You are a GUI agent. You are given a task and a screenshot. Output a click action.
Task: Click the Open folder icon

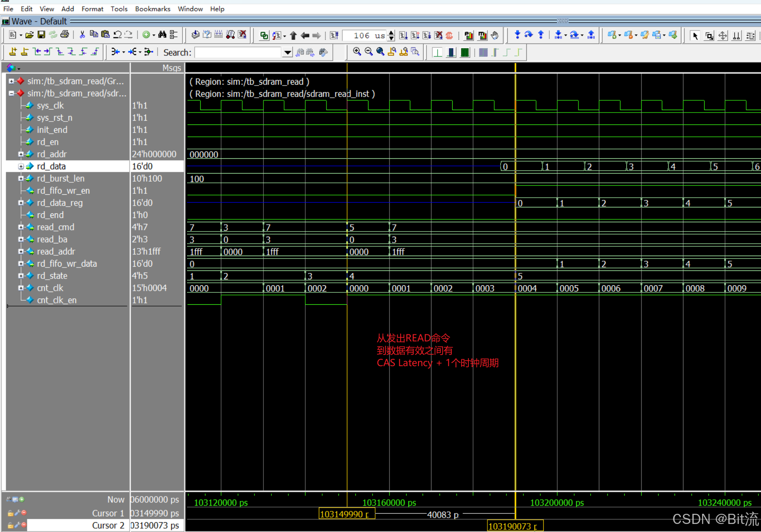(x=29, y=35)
